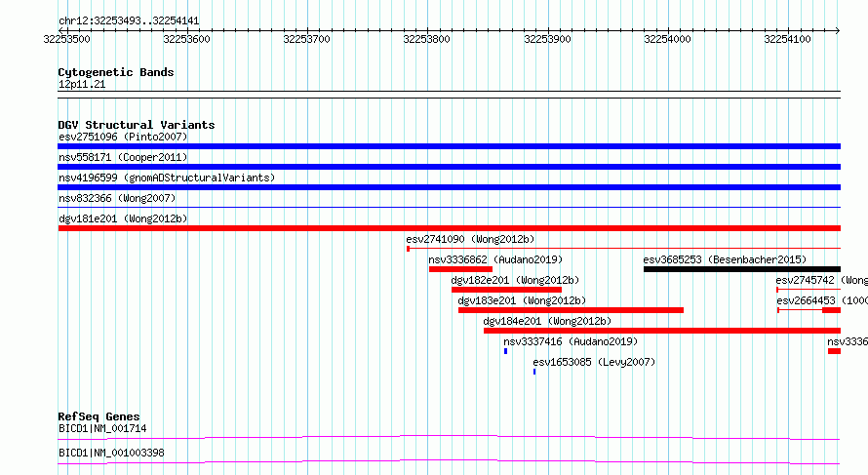868x475 pixels.
Task: Click the dgv184e201 (Wong2012b) label
Action: click(x=547, y=321)
